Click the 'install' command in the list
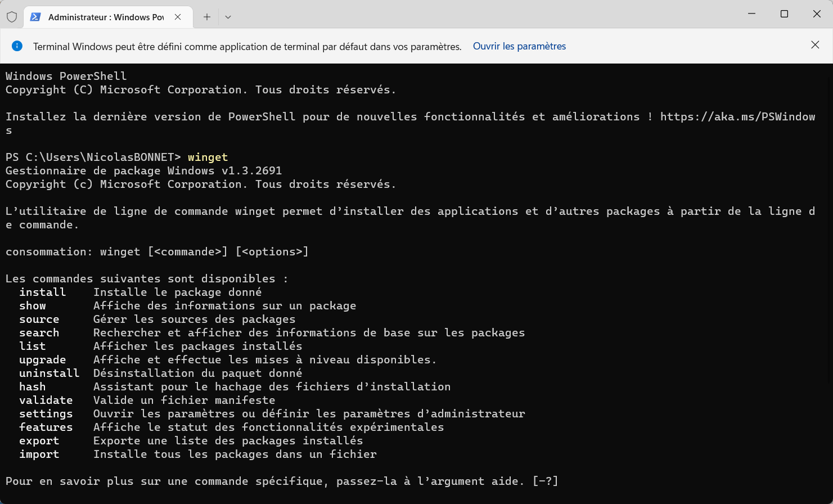The image size is (833, 504). pos(43,292)
